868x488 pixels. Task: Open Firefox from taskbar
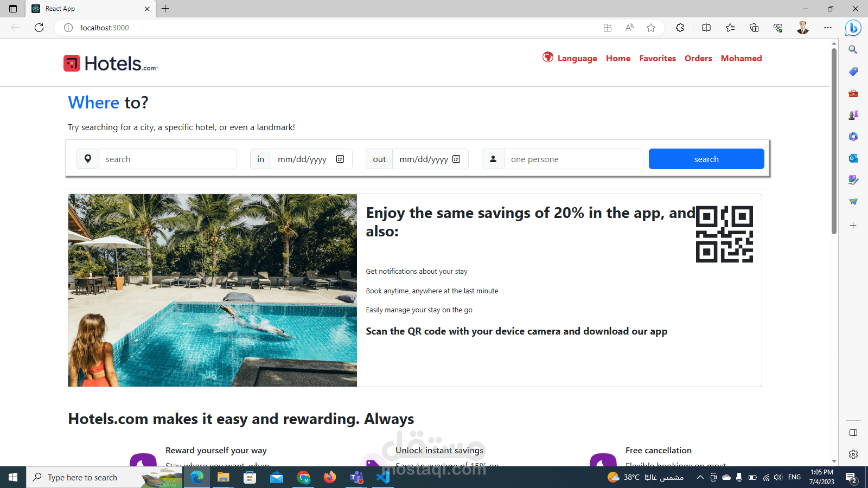coord(330,477)
